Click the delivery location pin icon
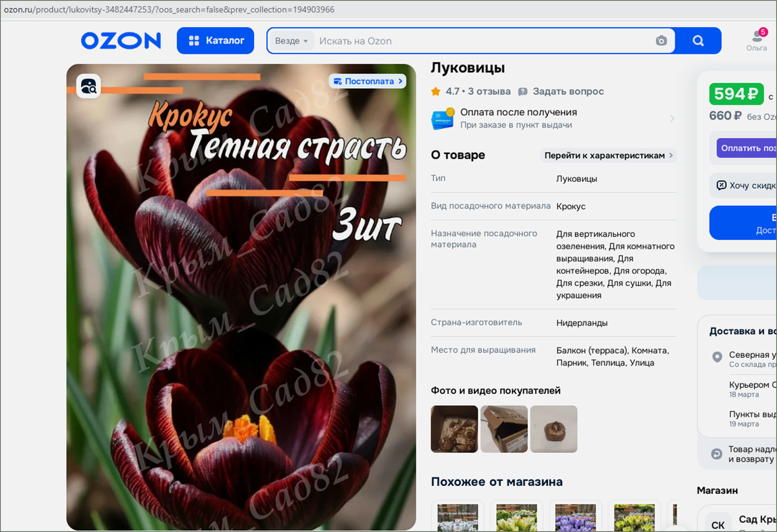This screenshot has height=532, width=777. click(x=717, y=357)
